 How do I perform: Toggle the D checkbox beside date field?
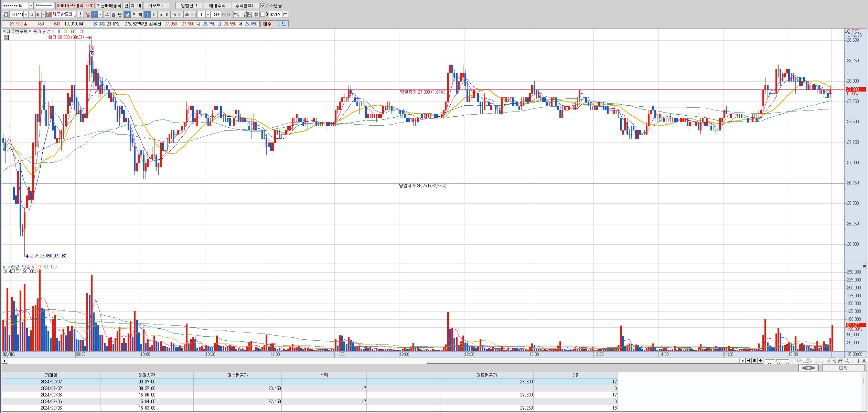click(263, 14)
